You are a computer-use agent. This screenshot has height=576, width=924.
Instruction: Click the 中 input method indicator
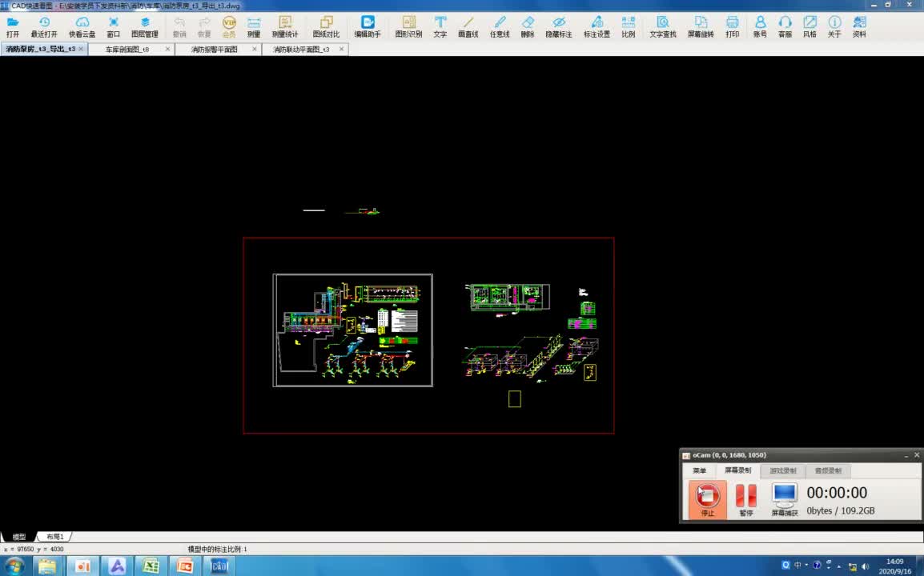click(797, 565)
